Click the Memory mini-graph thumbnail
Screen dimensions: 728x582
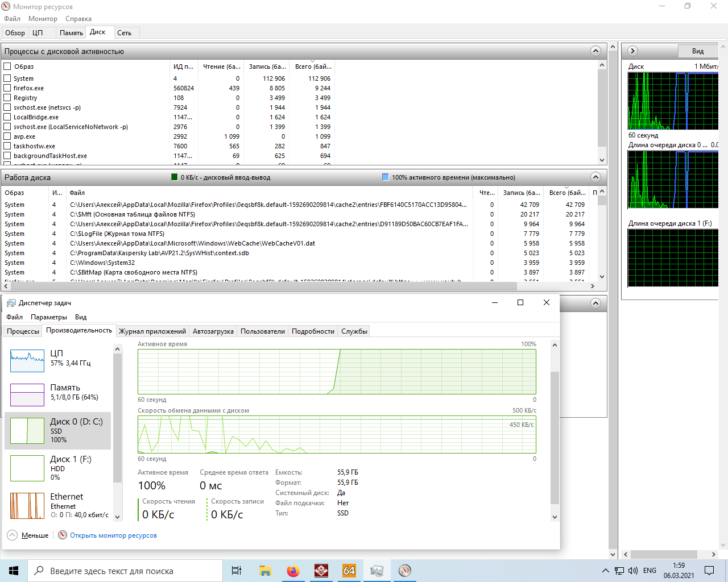27,395
